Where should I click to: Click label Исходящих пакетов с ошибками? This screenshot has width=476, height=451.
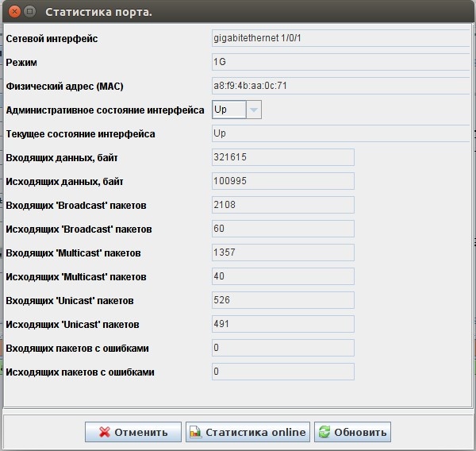(x=80, y=372)
